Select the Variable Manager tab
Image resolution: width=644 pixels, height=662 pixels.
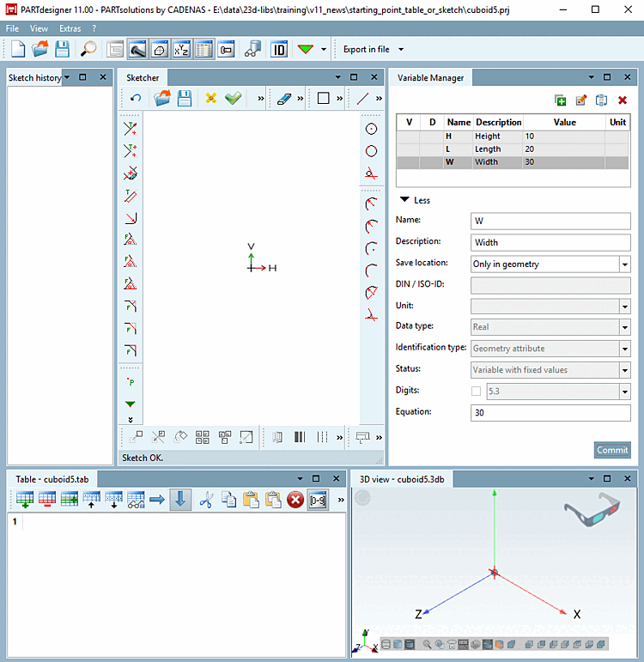click(430, 78)
